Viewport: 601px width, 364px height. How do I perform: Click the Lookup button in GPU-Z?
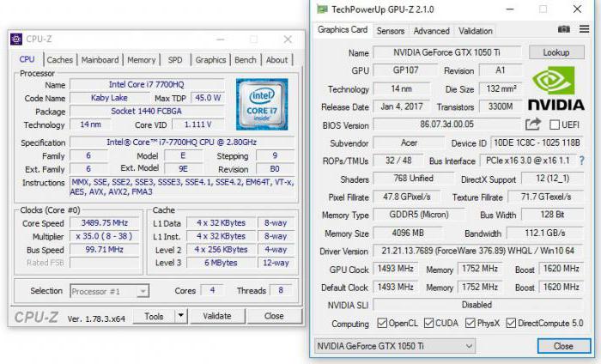[x=556, y=52]
